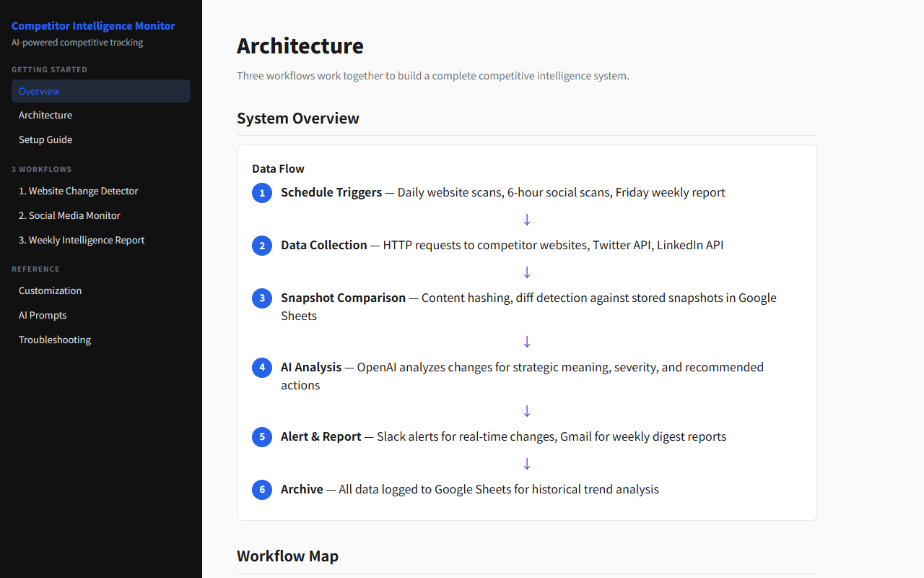Open the Weekly Intelligence Report workflow
924x578 pixels.
81,240
